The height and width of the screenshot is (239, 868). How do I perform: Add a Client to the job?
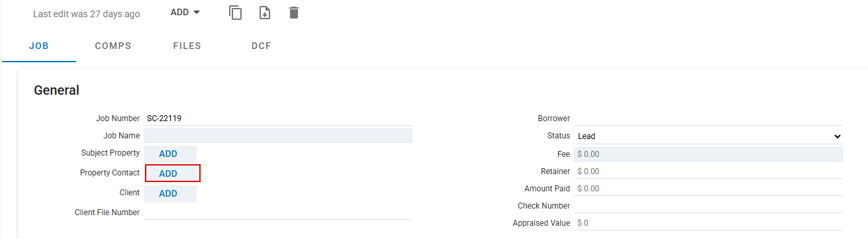(x=170, y=193)
